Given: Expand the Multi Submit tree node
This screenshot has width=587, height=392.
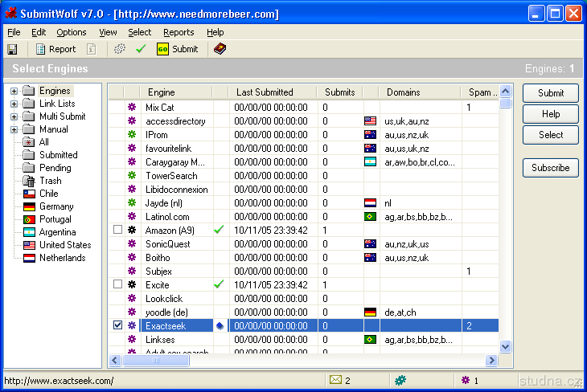Looking at the screenshot, I should tap(14, 116).
